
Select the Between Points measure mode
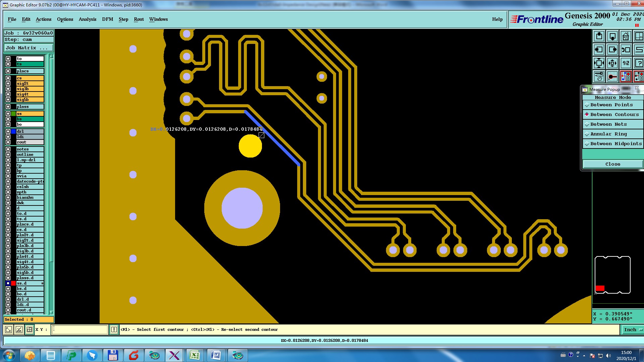[x=611, y=105]
